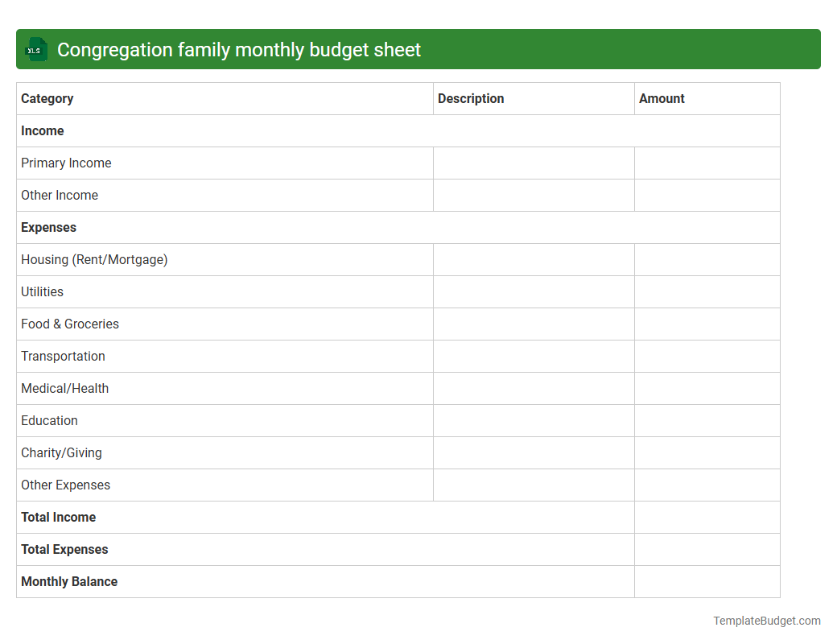Open the TemplateBudget.com link
837x644 pixels.
[x=765, y=621]
